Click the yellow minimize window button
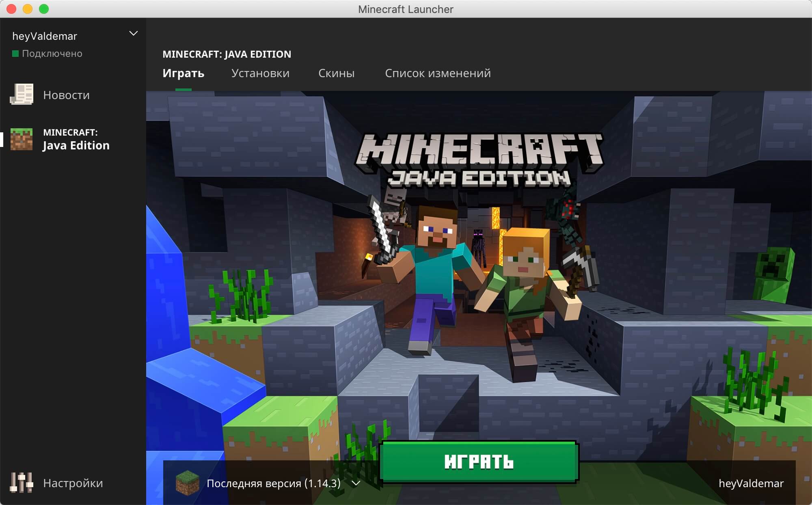 coord(28,9)
